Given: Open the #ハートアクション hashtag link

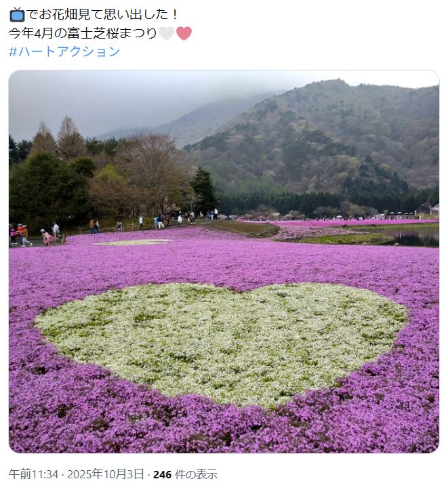Looking at the screenshot, I should [64, 51].
